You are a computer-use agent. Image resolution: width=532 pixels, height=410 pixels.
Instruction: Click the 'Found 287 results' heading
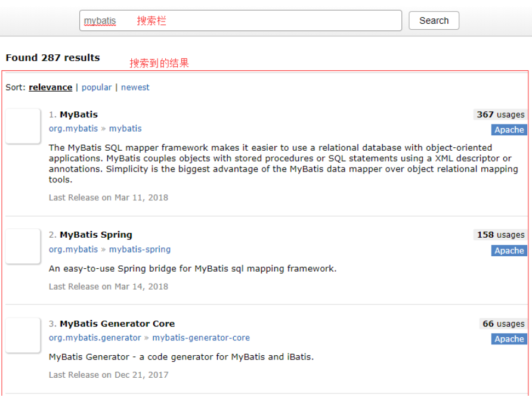(x=52, y=58)
